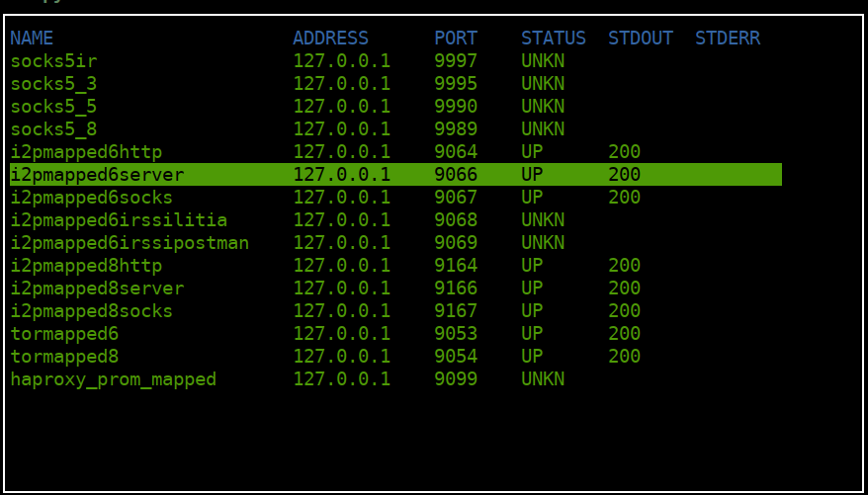Click the ADDRESS column header
This screenshot has height=495, width=868.
(330, 39)
